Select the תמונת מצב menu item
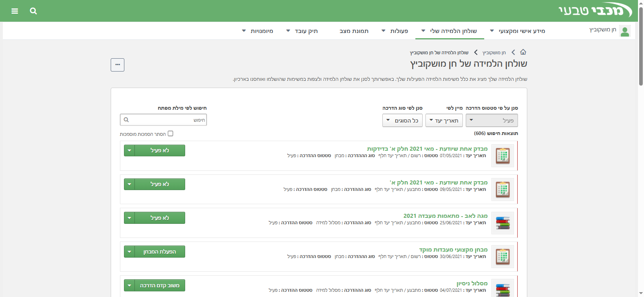 pos(354,31)
